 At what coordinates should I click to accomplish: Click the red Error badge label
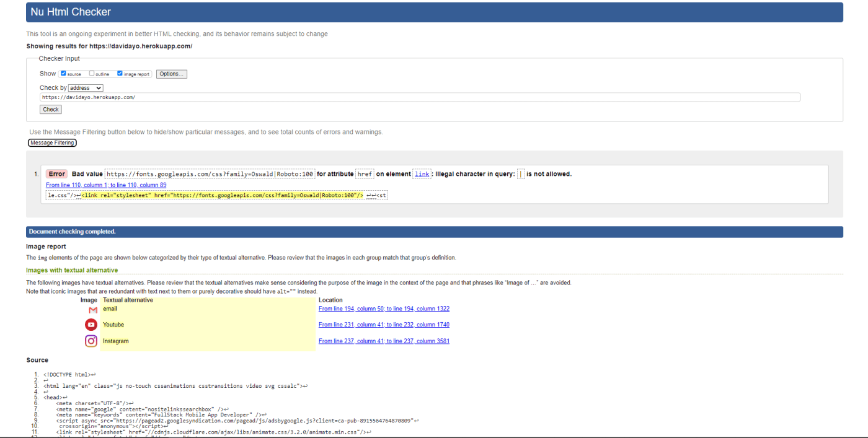(x=56, y=174)
